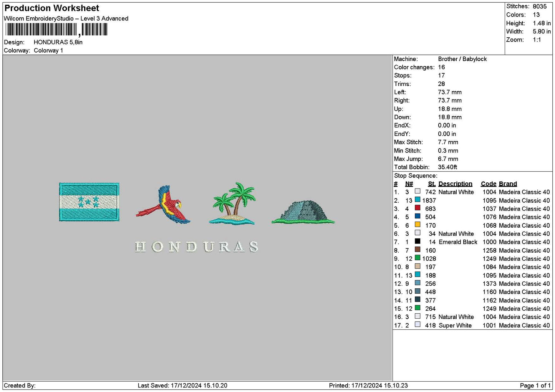Click the N# column header
The width and height of the screenshot is (555, 392).
point(409,184)
